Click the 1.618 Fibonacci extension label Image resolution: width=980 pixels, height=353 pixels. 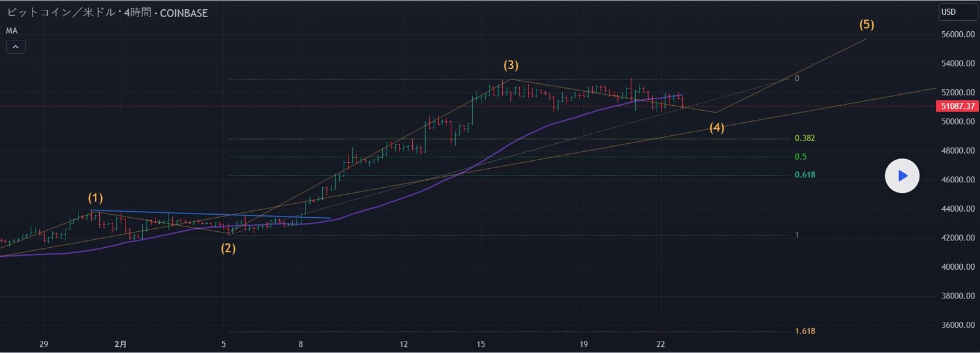click(804, 332)
